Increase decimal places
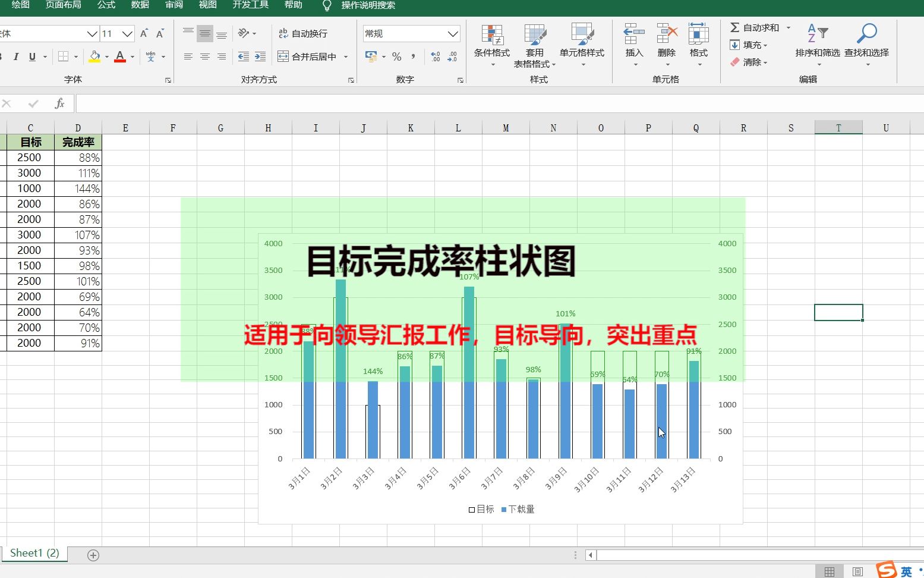924x578 pixels. pos(436,56)
